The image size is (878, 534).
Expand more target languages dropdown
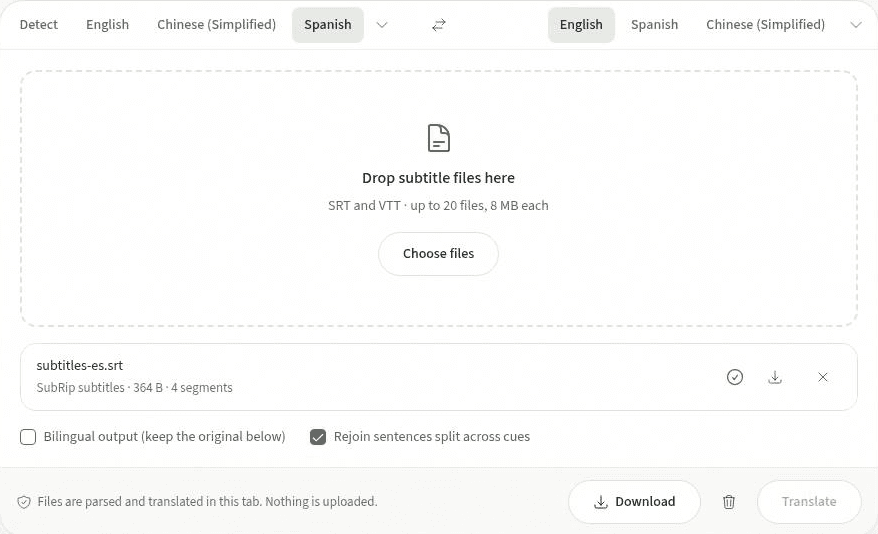tap(856, 25)
